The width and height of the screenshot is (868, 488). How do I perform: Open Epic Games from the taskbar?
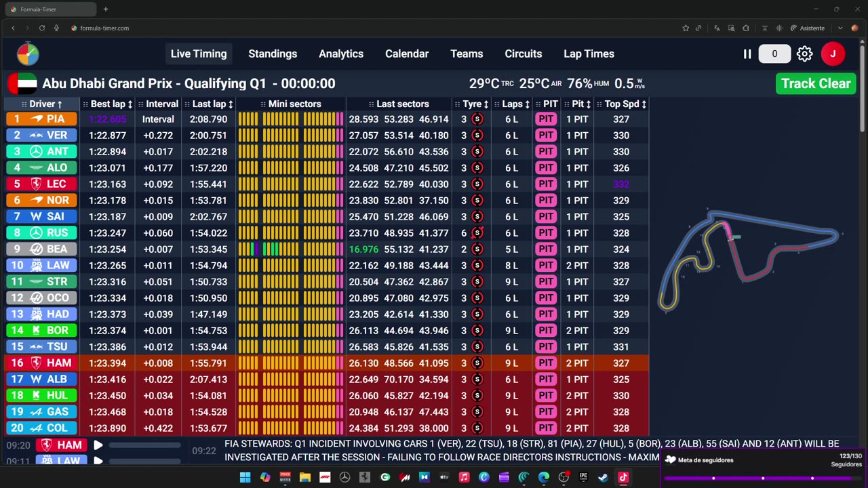[x=583, y=477]
